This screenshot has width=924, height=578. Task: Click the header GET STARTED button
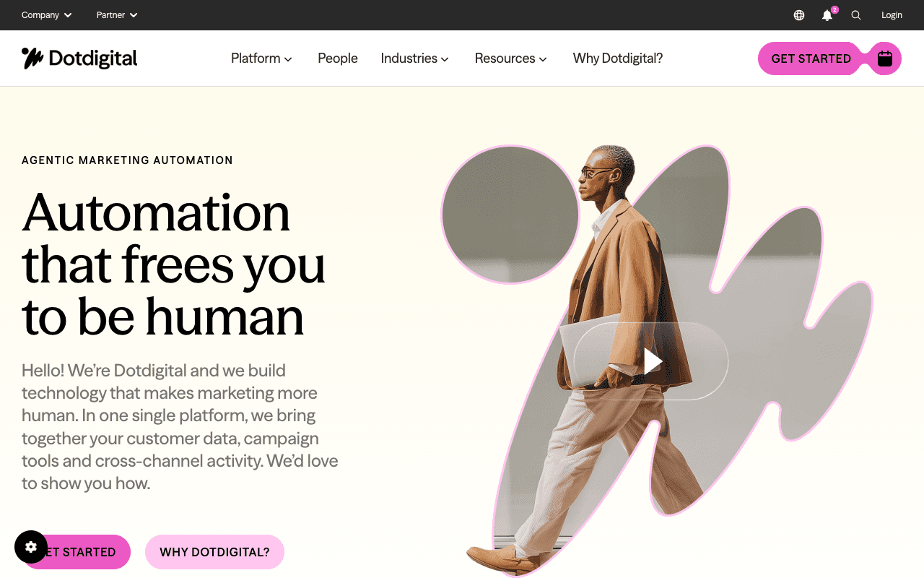811,59
